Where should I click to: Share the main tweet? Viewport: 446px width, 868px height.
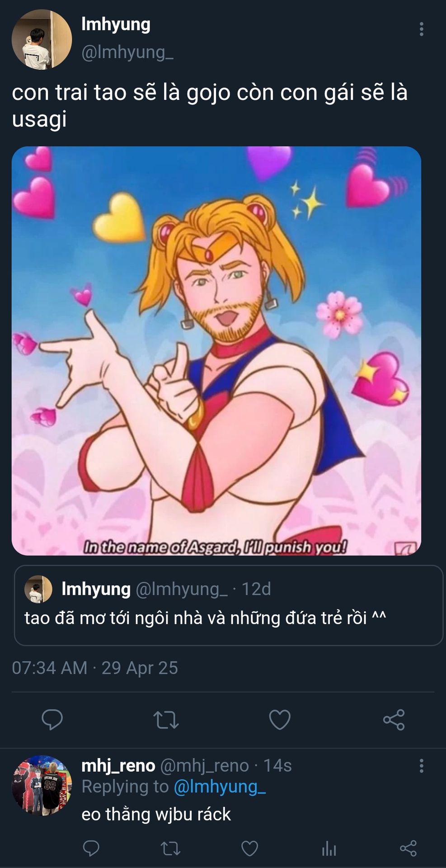pos(394,720)
